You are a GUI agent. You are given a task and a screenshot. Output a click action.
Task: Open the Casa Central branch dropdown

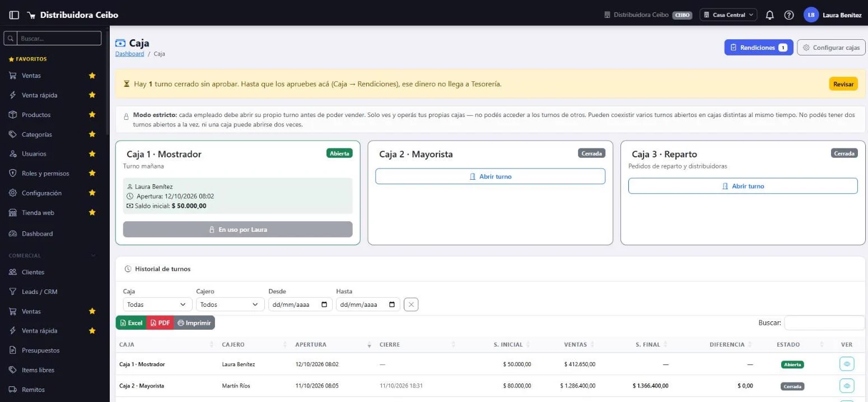(728, 15)
